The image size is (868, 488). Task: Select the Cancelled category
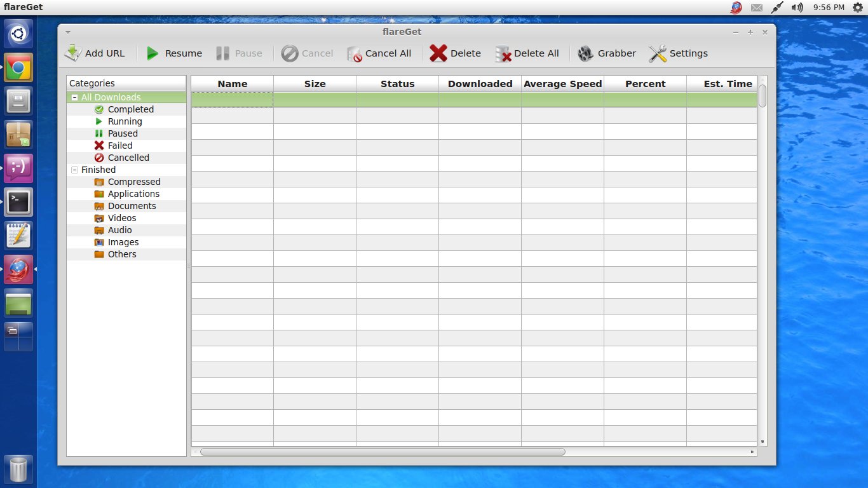[128, 158]
